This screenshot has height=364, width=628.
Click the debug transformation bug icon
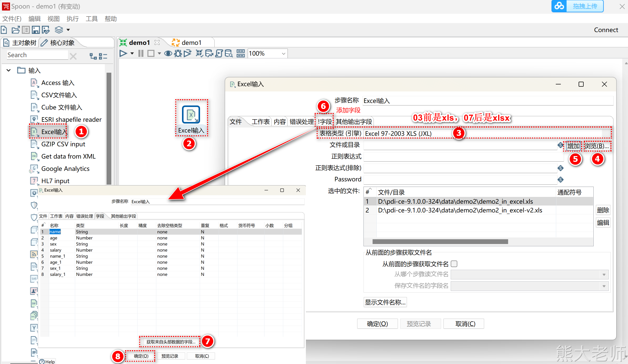coord(178,53)
